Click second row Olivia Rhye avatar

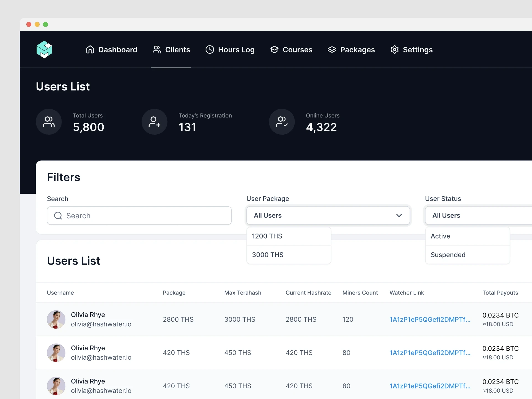pos(56,353)
